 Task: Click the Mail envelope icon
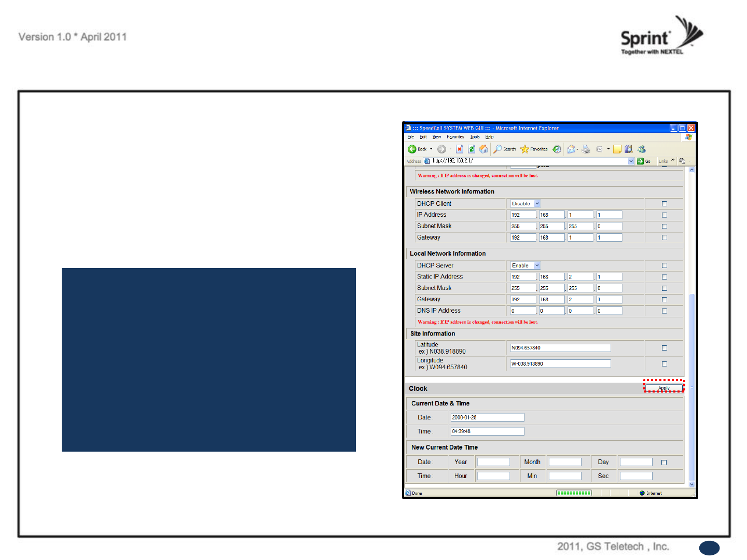point(571,149)
